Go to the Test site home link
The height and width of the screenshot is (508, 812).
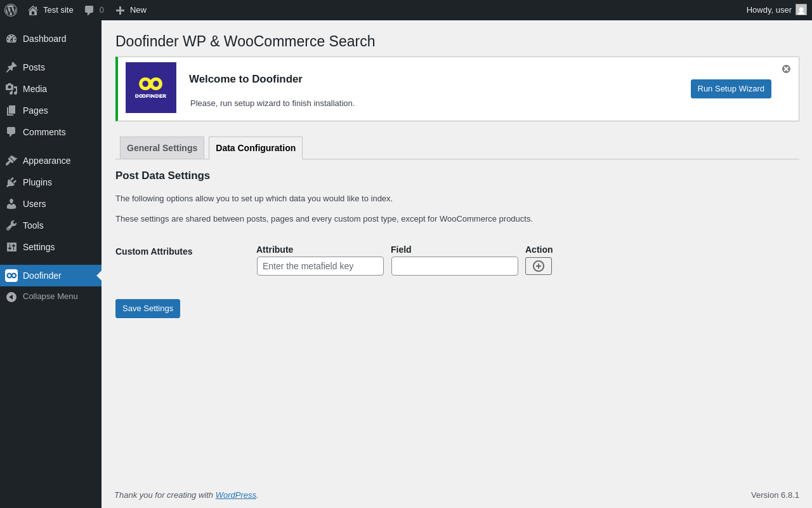point(51,10)
